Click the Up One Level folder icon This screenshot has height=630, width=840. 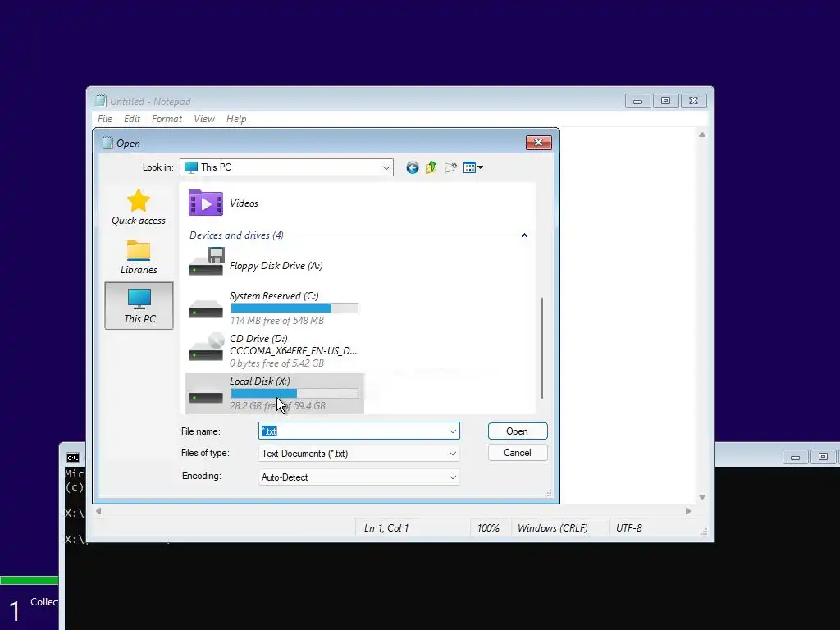pyautogui.click(x=431, y=167)
